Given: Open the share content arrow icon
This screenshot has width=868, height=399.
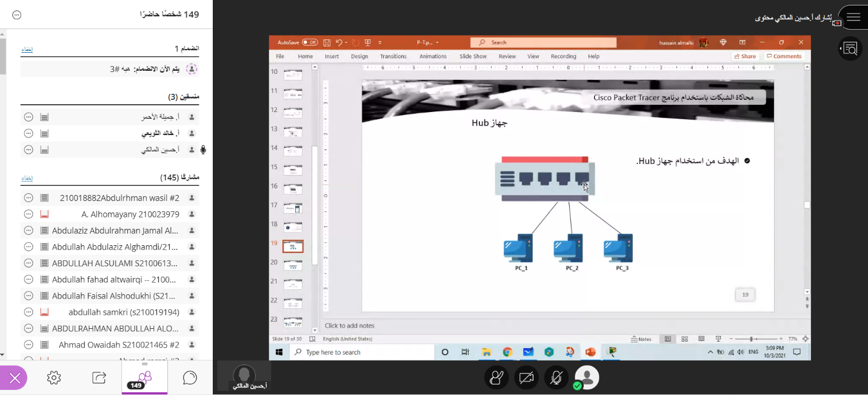Looking at the screenshot, I should (99, 378).
